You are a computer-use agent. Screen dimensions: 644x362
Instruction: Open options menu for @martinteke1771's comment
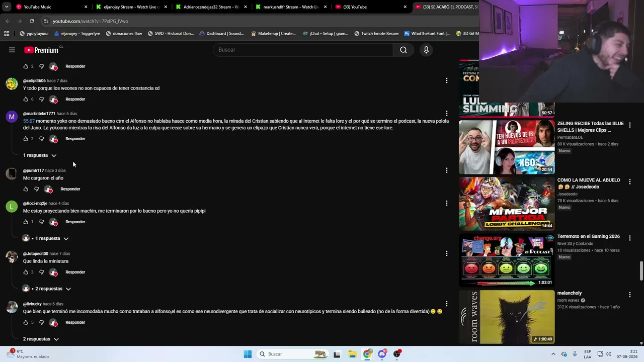click(446, 114)
